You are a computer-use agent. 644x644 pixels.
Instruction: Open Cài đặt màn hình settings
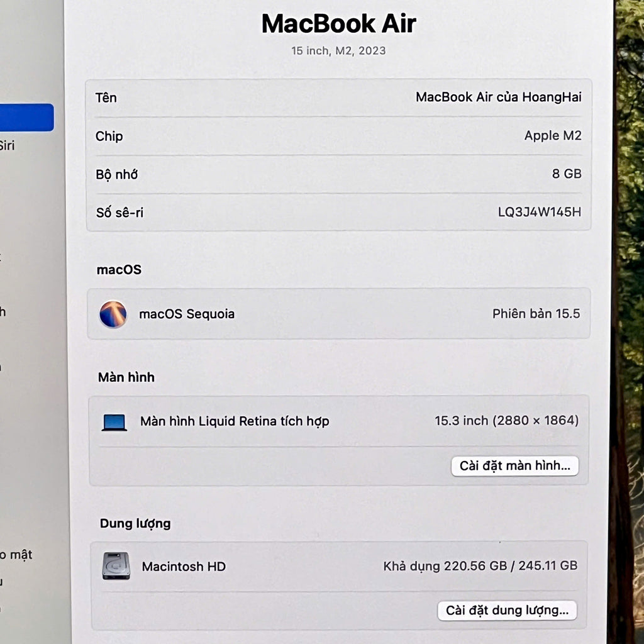tap(514, 466)
